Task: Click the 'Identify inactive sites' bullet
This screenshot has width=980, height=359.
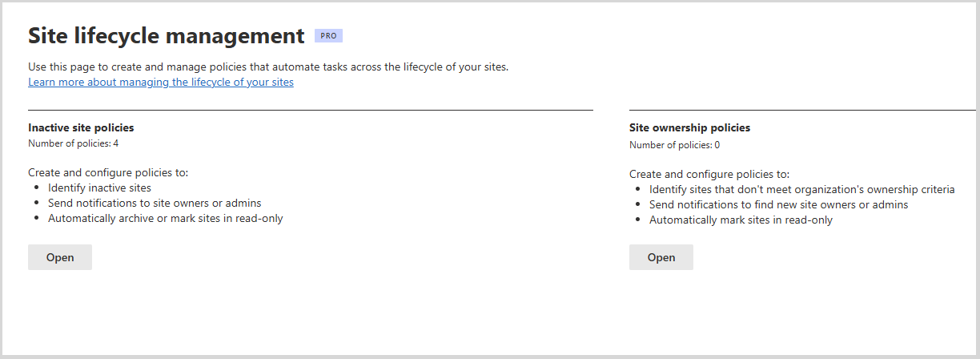Action: point(99,188)
